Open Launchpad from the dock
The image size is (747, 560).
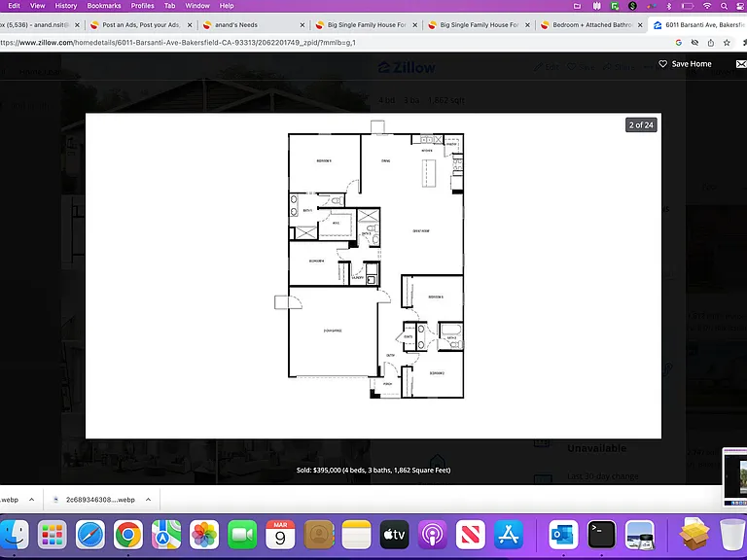(x=52, y=535)
